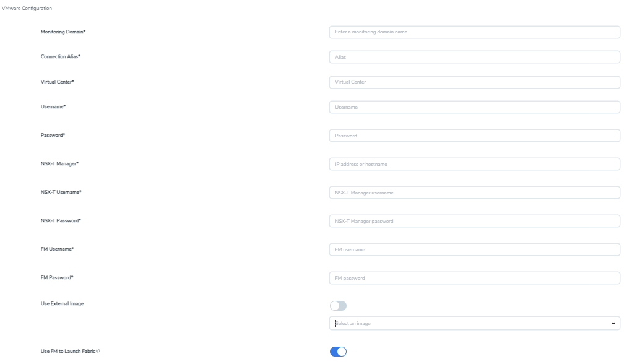Click the Monitoring Domain* label text
The width and height of the screenshot is (627, 364).
pyautogui.click(x=63, y=32)
